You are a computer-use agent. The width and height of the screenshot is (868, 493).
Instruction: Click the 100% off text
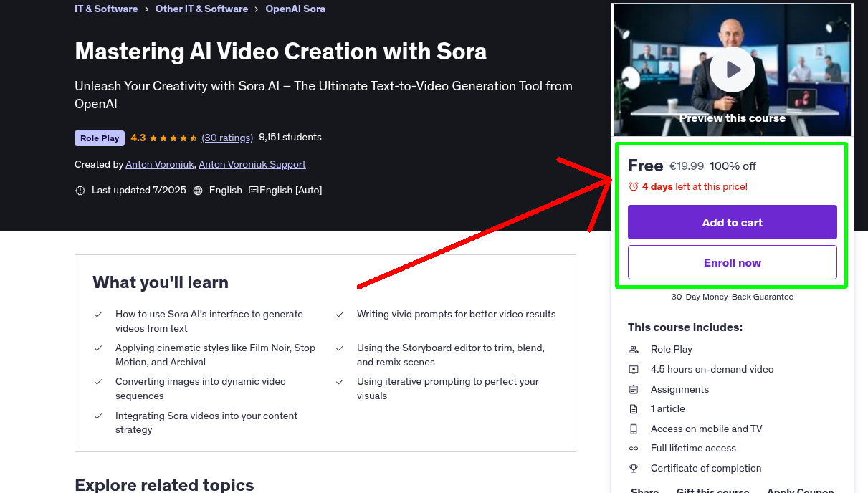pos(733,166)
